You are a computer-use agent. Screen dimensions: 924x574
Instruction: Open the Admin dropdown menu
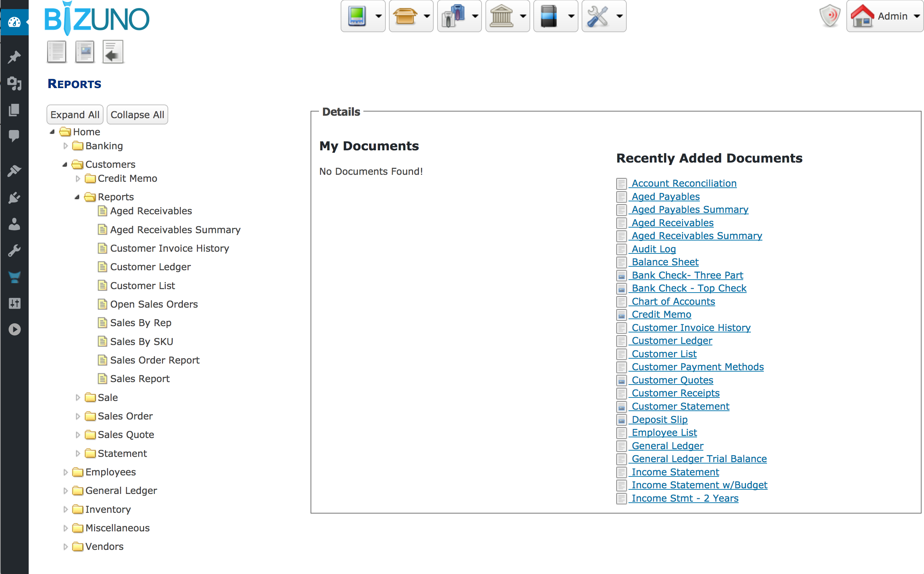click(892, 16)
